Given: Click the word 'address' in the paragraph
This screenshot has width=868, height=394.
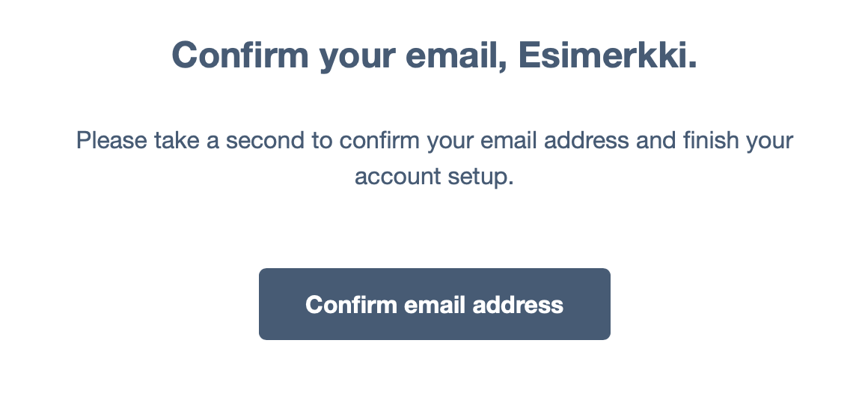Looking at the screenshot, I should pyautogui.click(x=586, y=141).
